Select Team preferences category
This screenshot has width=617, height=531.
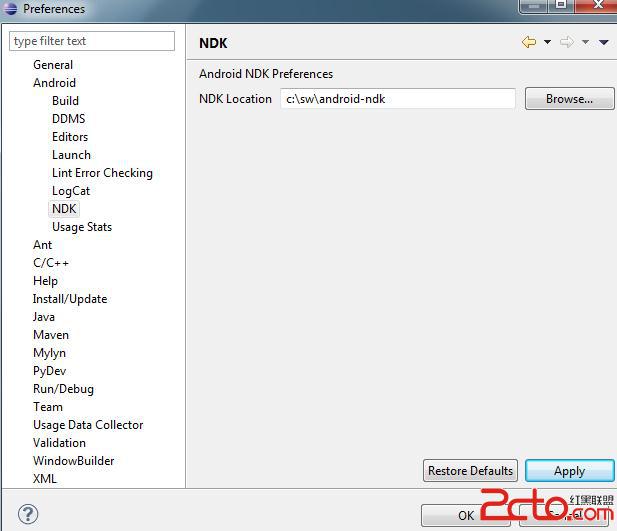[x=48, y=407]
